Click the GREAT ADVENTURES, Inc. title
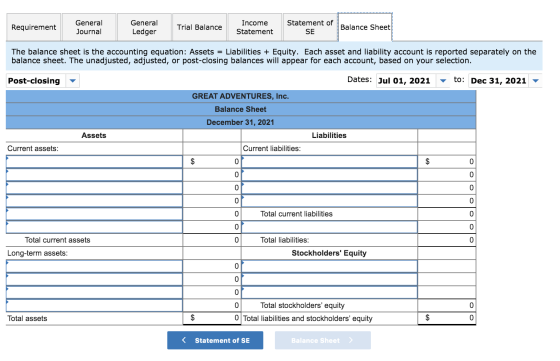The image size is (560, 361). [240, 96]
